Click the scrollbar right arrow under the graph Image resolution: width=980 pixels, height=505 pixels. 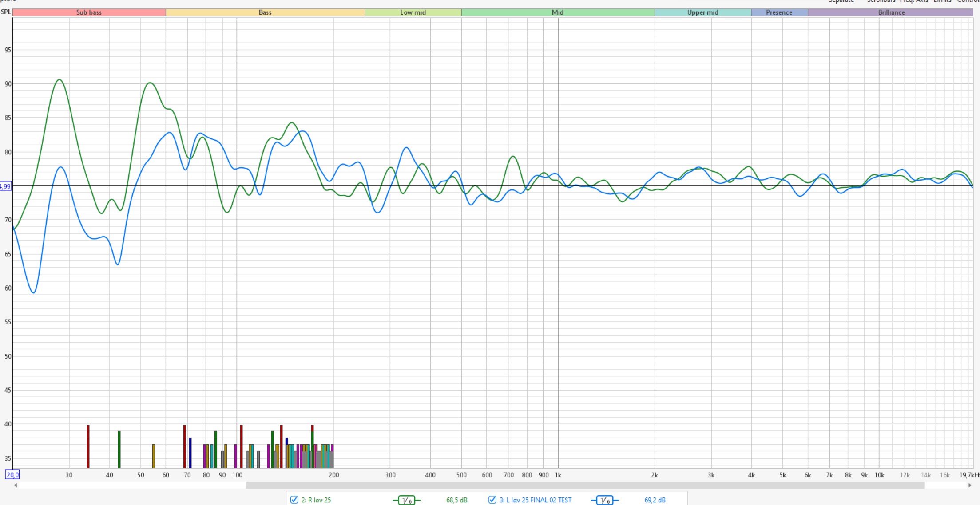click(970, 485)
